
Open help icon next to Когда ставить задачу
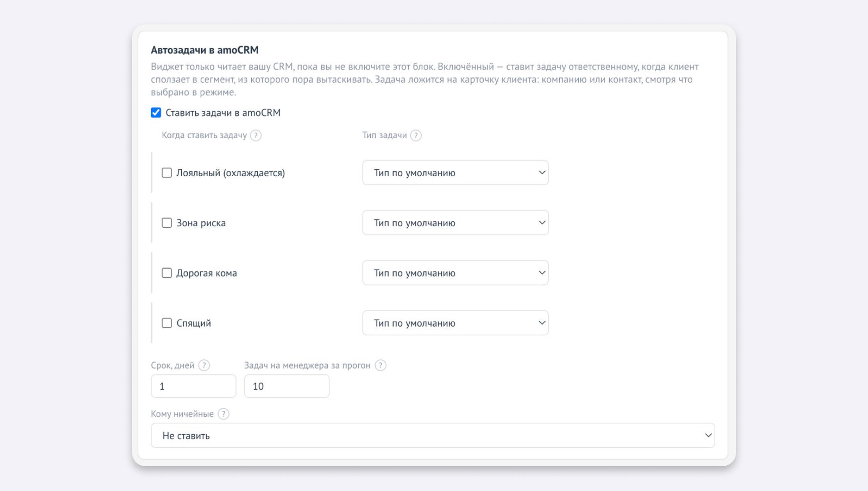256,136
